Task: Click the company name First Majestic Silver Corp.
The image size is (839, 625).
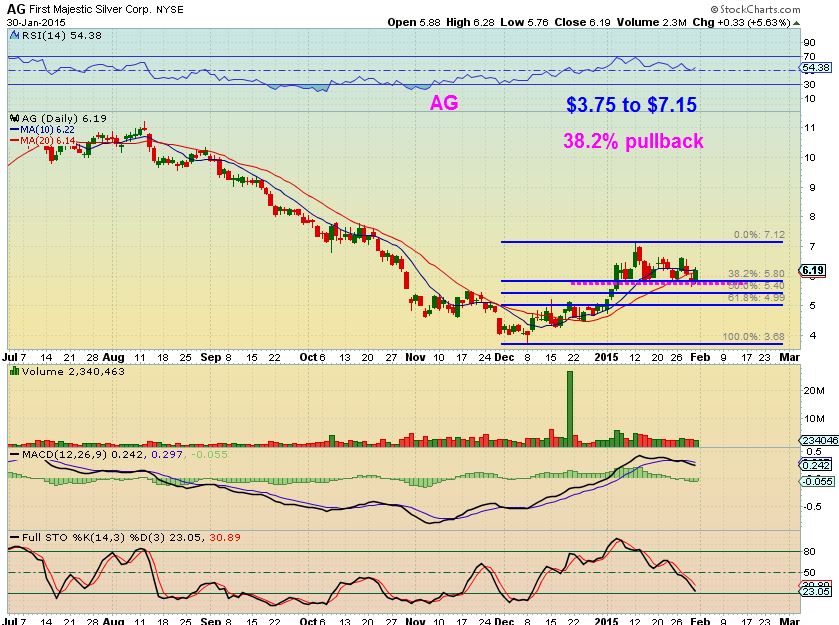Action: [x=90, y=10]
